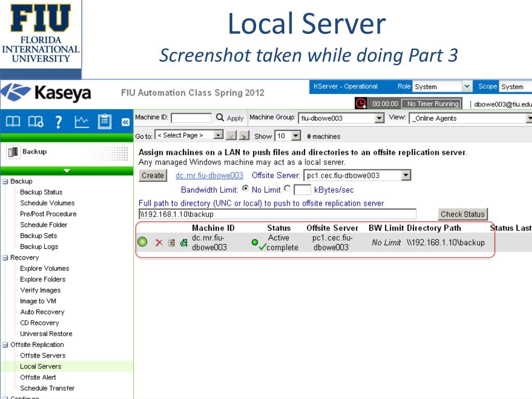Image resolution: width=532 pixels, height=399 pixels.
Task: Click the kBytes/sec value field
Action: [x=302, y=190]
